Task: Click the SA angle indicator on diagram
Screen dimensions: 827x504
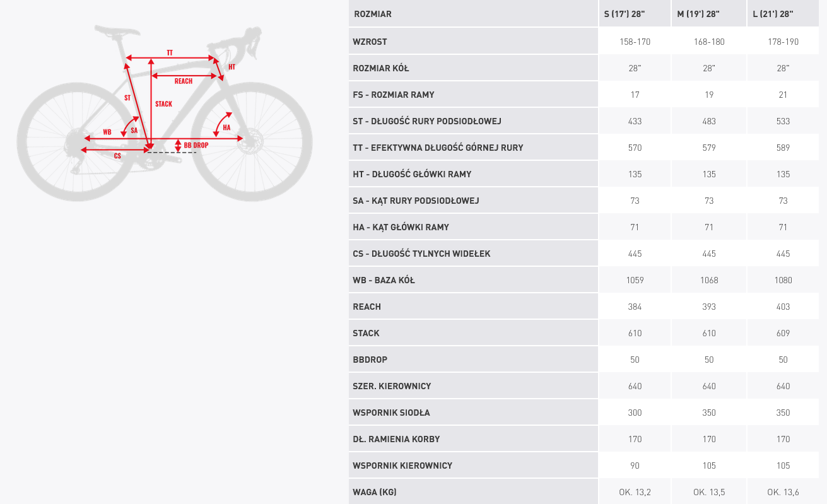Action: click(x=134, y=130)
